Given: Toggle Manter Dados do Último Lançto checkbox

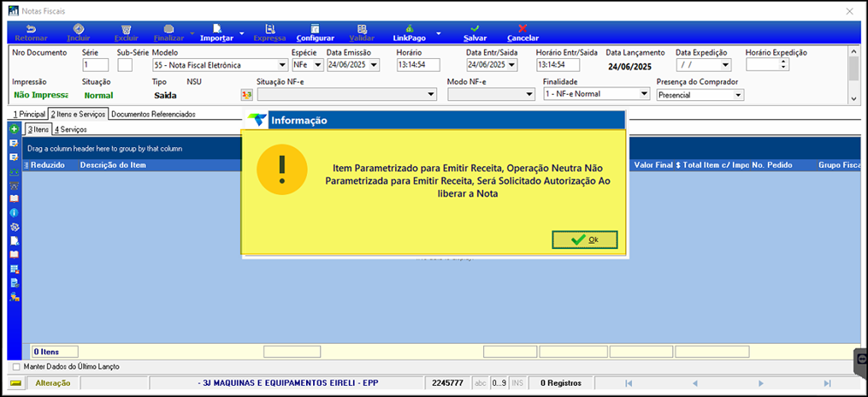Looking at the screenshot, I should click(16, 366).
